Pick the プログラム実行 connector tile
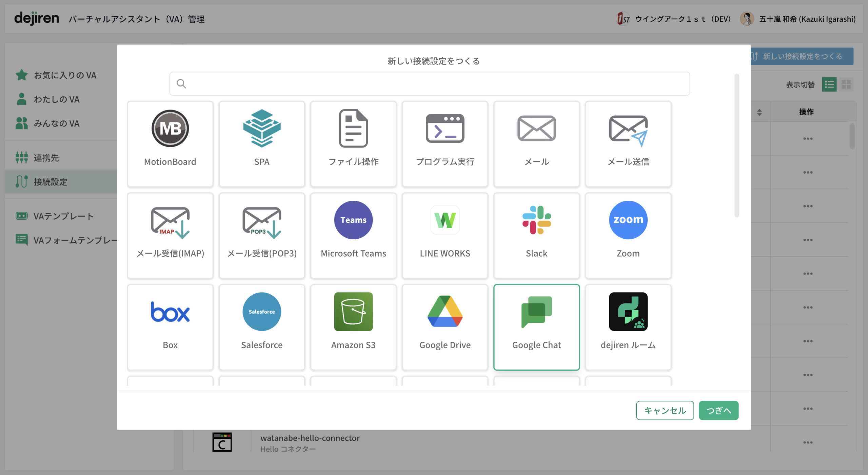The image size is (868, 475). (x=445, y=144)
